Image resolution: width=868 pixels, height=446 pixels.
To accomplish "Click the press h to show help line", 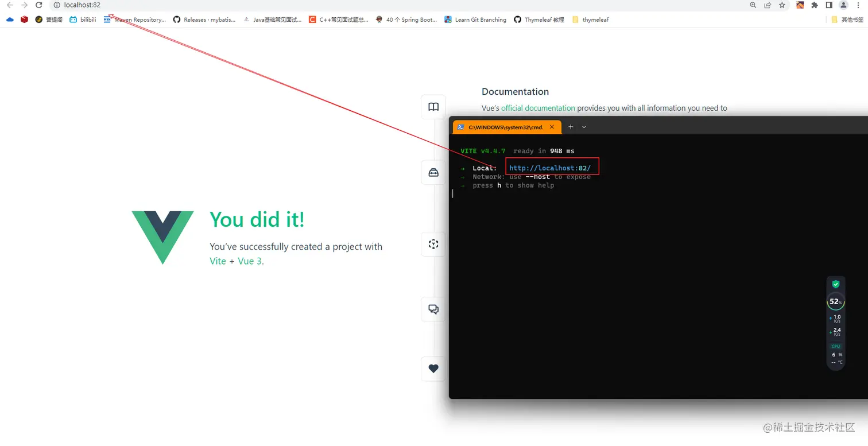I will (513, 185).
